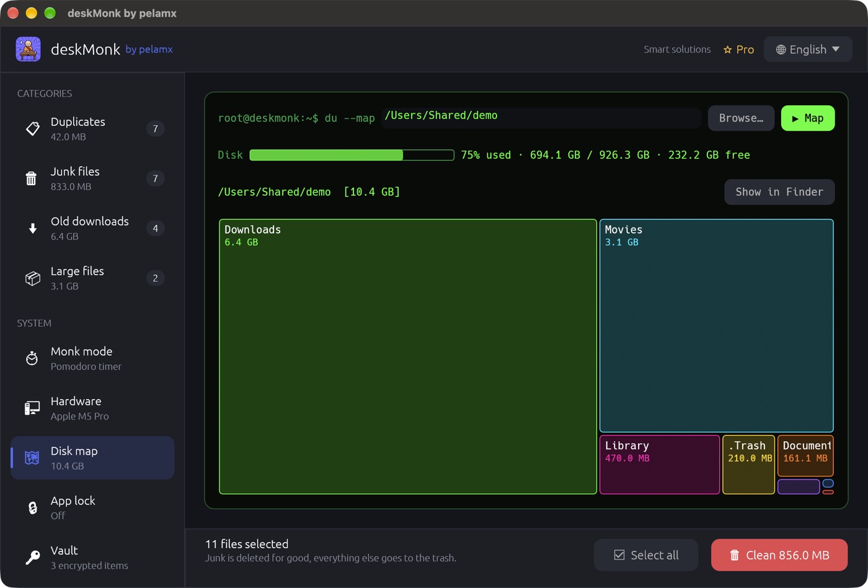
Task: Click the Browse… button
Action: (x=741, y=118)
